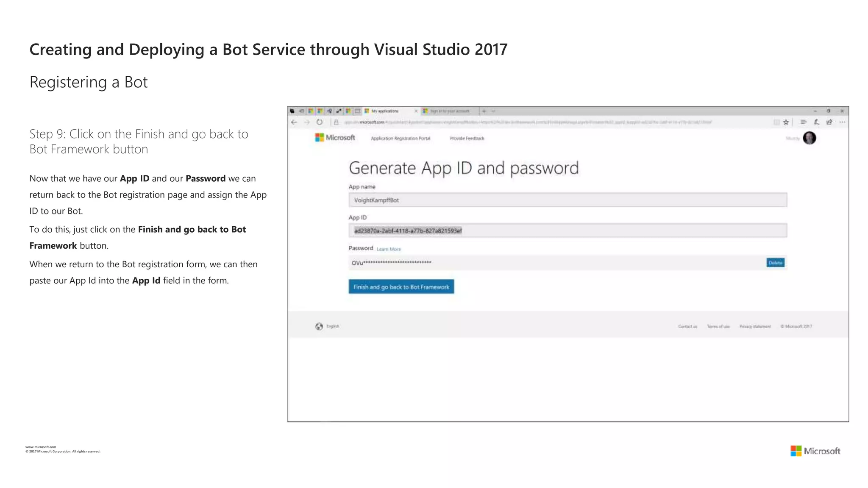Close the My applications tab
This screenshot has width=868, height=488.
(x=416, y=111)
